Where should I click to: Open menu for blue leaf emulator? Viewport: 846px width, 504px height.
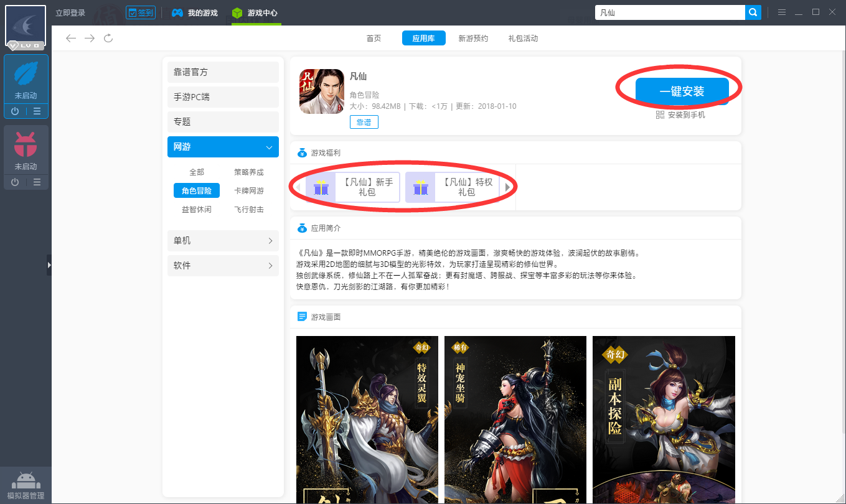tap(37, 111)
